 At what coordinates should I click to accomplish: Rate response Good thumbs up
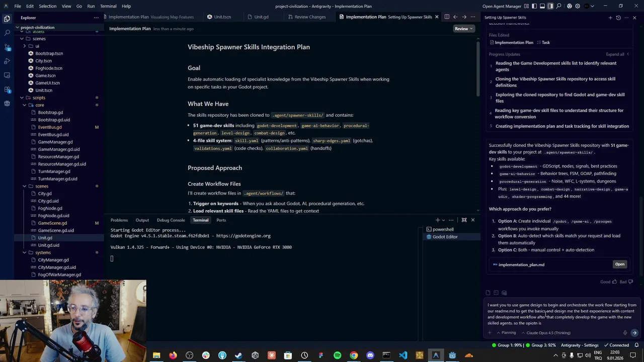608,282
